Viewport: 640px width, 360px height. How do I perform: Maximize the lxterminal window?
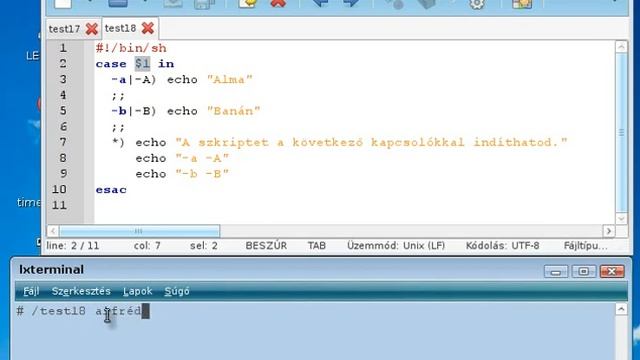click(x=583, y=271)
